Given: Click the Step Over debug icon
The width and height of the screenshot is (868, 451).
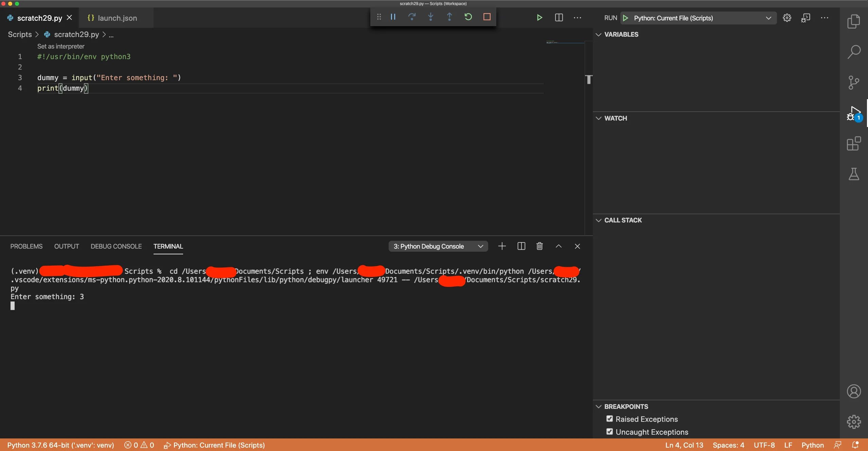Looking at the screenshot, I should pos(412,17).
